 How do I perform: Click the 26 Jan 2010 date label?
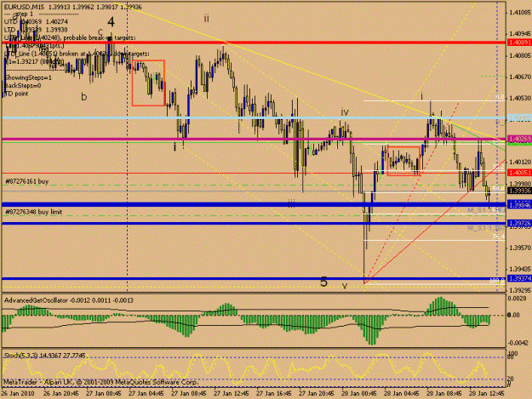coord(18,394)
